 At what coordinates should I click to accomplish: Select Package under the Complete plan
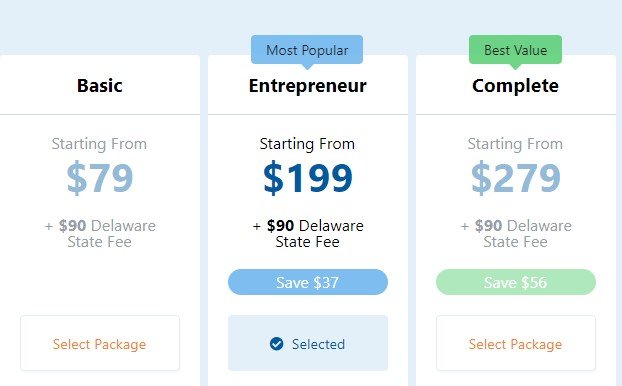point(516,343)
